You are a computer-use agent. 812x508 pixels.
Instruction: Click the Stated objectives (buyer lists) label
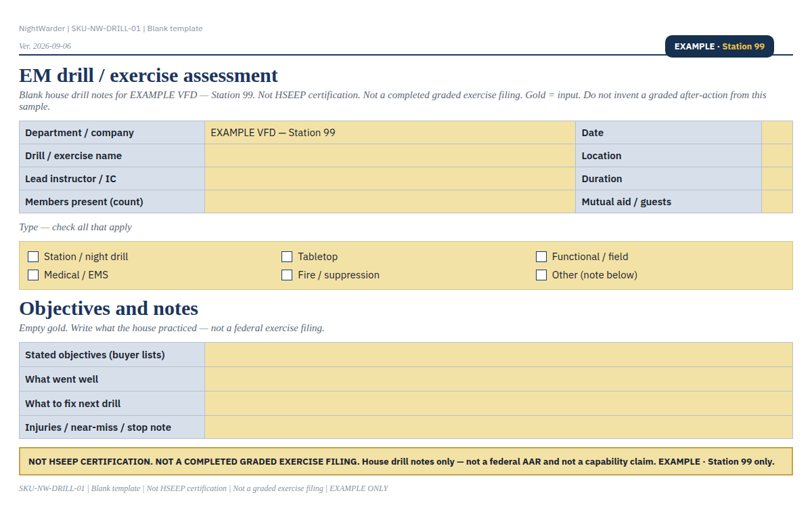[x=112, y=355]
